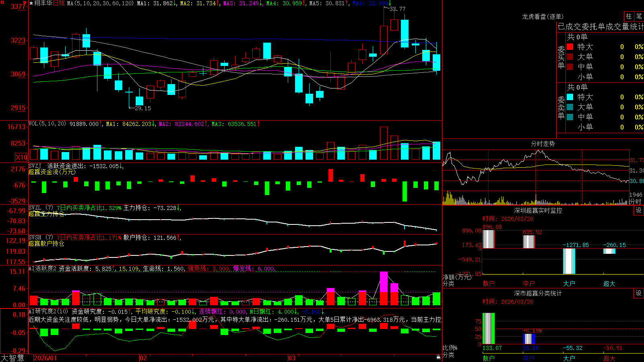
Task: Click 时间: 2026/03/20 in 深圳超赢实时监控
Action: click(508, 219)
